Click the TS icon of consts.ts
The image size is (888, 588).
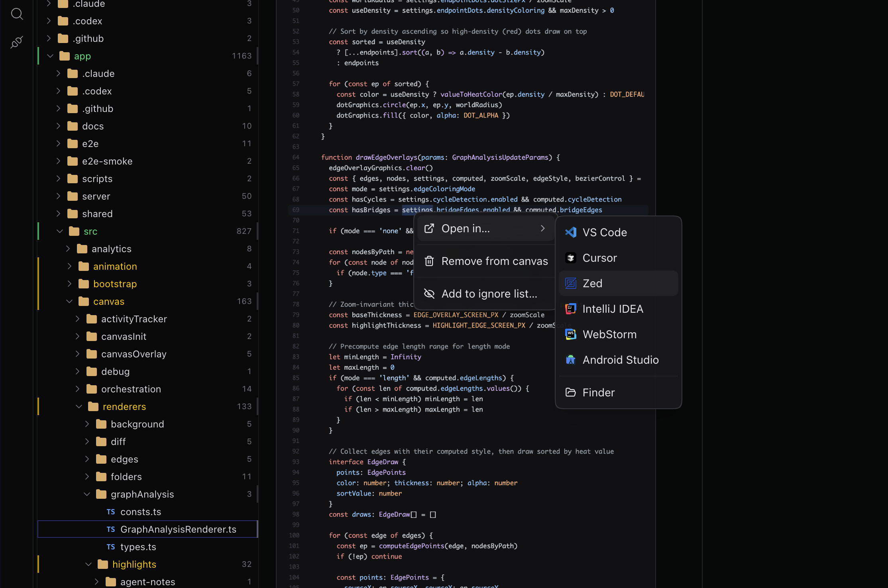click(x=111, y=512)
